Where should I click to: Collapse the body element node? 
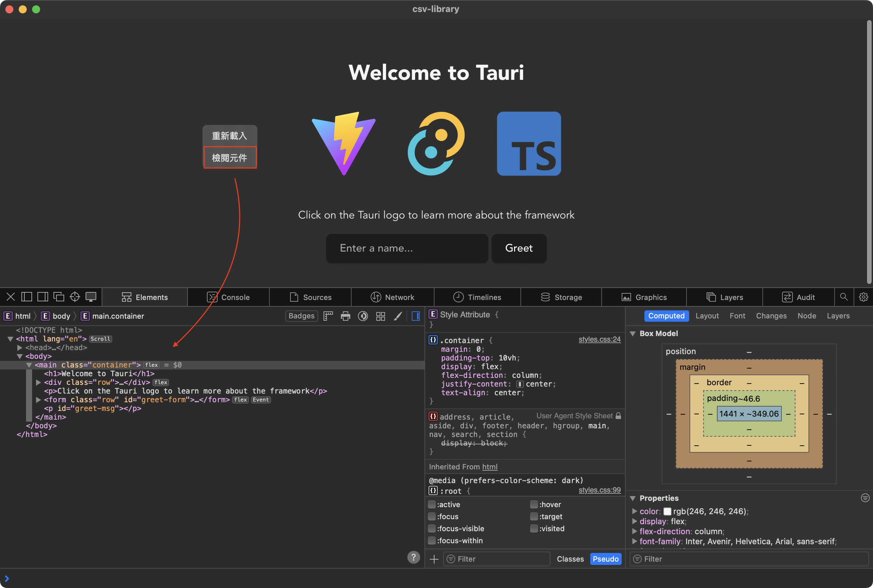19,356
